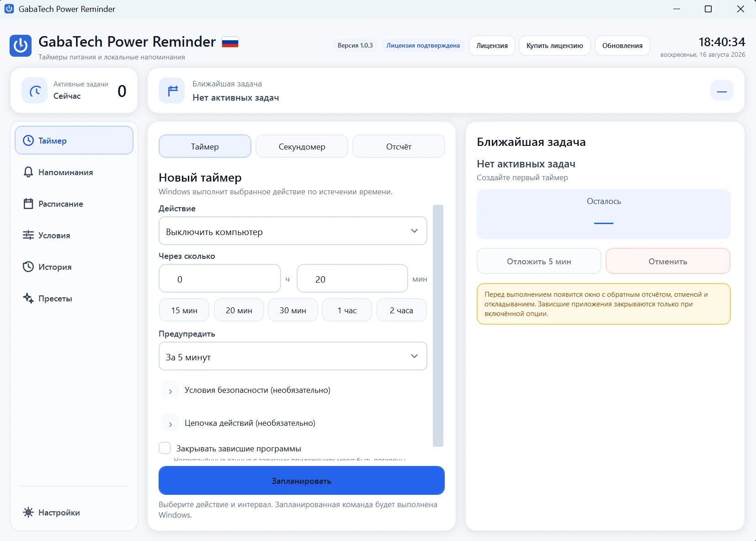Viewport: 756px width, 541px height.
Task: Open the Обновления button
Action: (x=623, y=45)
